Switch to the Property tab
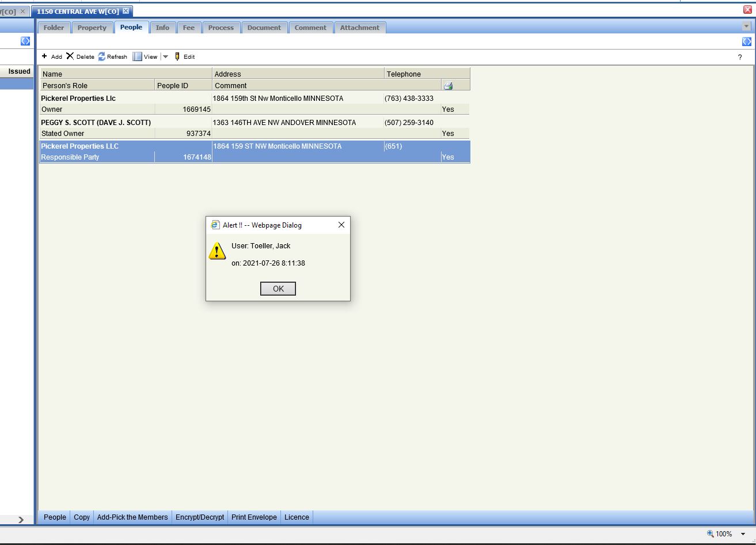The image size is (756, 545). pos(92,28)
